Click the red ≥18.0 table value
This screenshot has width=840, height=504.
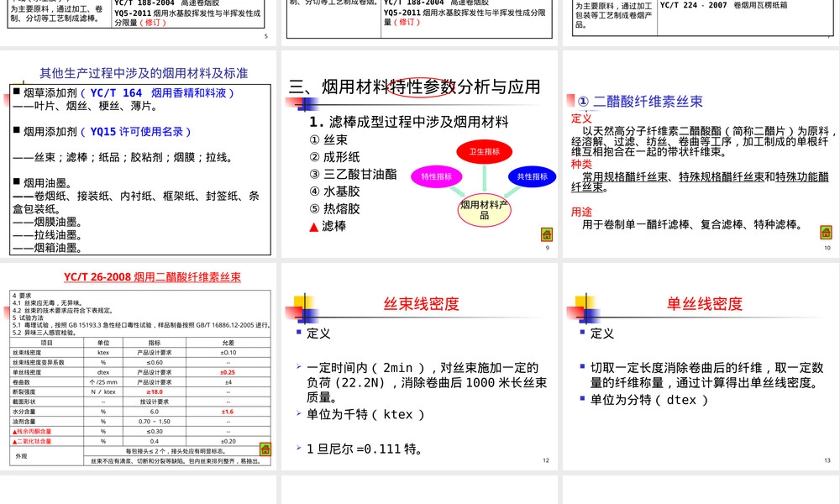pyautogui.click(x=155, y=392)
